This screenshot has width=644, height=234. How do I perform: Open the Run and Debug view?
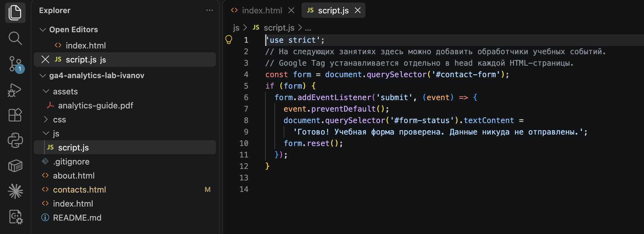(x=15, y=90)
